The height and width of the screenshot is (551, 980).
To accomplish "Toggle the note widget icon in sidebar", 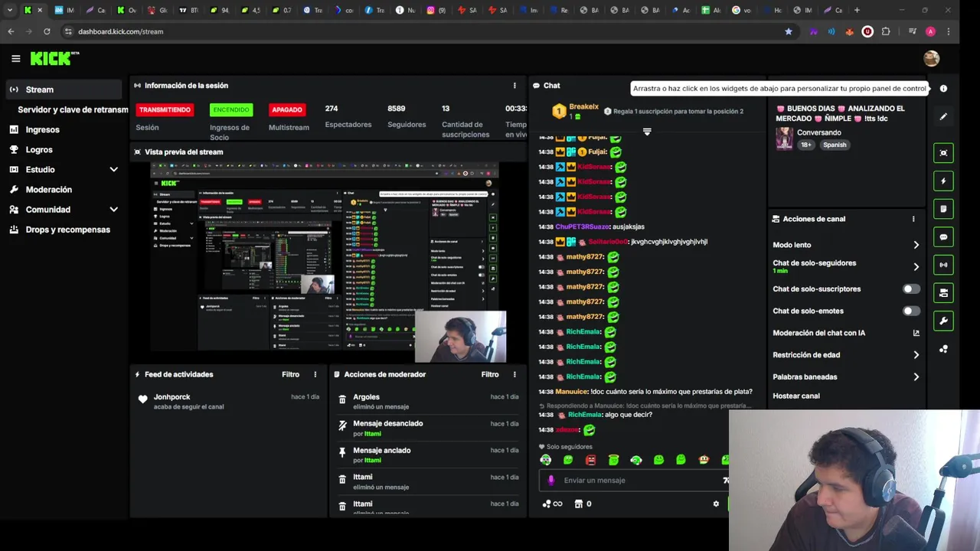I will pyautogui.click(x=943, y=209).
